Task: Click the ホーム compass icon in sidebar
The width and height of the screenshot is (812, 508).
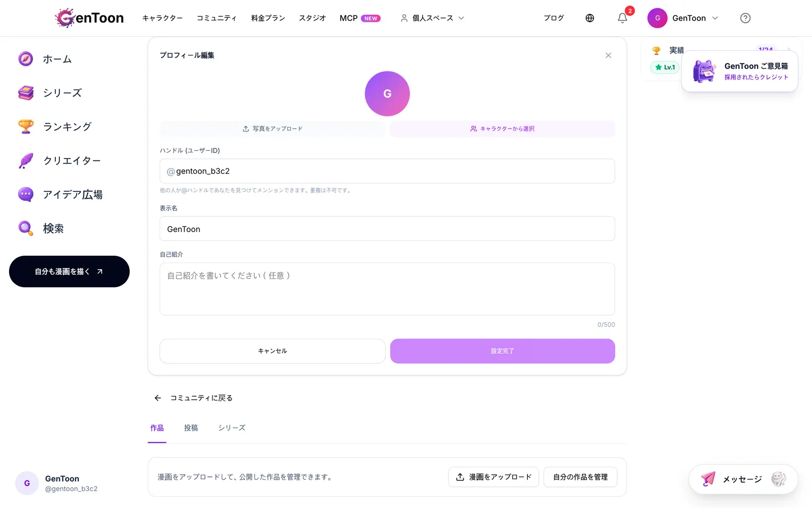Action: tap(26, 59)
